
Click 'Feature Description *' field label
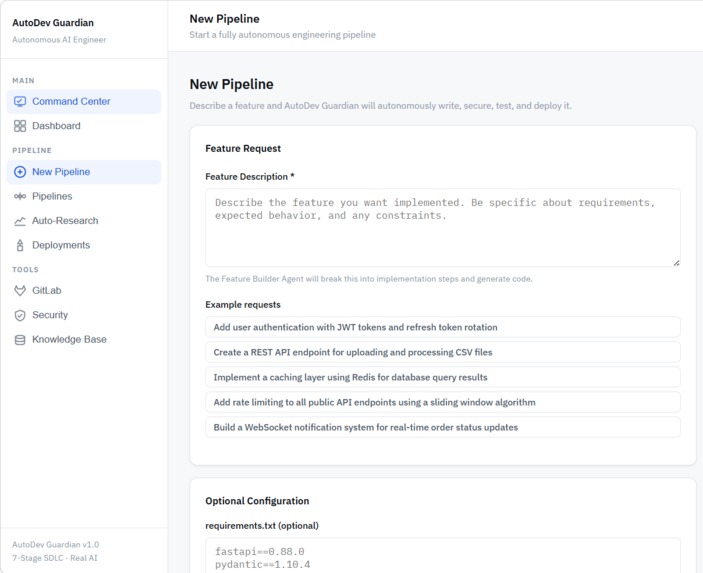click(x=250, y=177)
